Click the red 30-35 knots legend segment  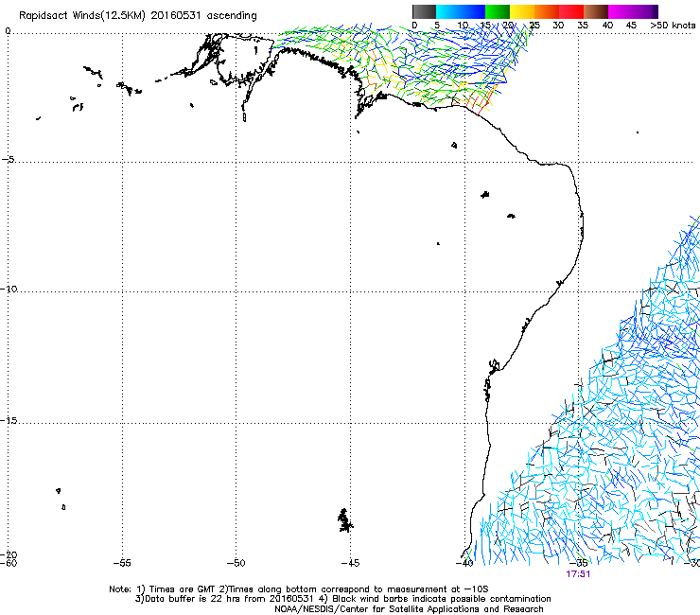tap(571, 11)
